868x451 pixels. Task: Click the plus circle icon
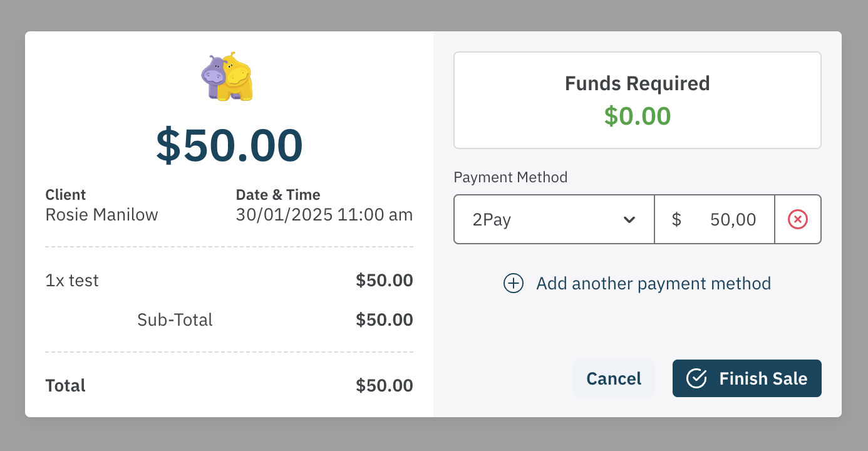tap(514, 284)
